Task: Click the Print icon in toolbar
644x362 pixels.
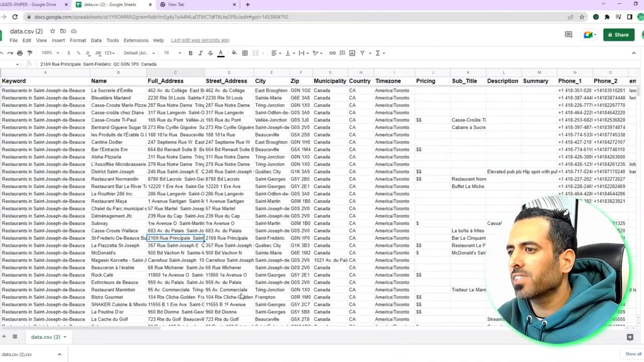Action: 20,53
